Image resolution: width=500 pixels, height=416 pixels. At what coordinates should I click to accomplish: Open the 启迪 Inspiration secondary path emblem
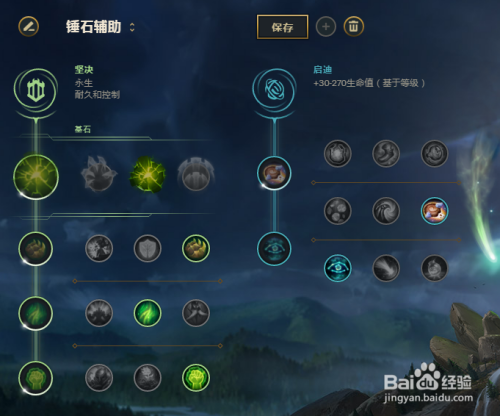pyautogui.click(x=274, y=89)
